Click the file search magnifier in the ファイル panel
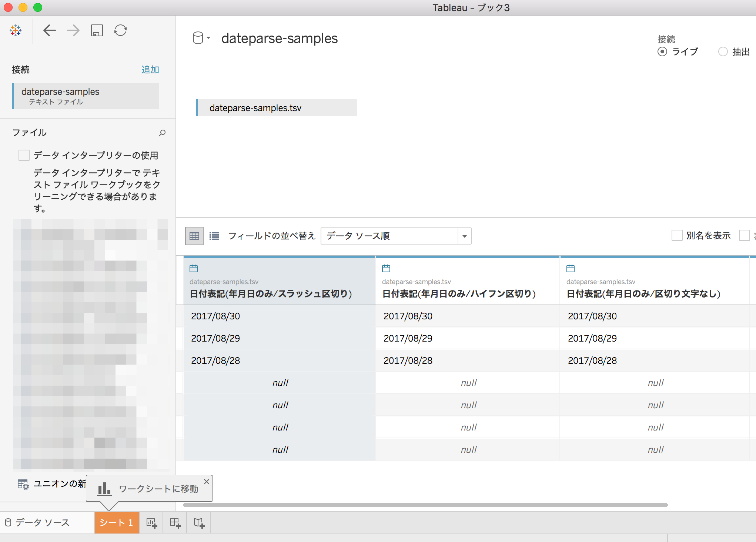Image resolution: width=756 pixels, height=542 pixels. pyautogui.click(x=162, y=133)
